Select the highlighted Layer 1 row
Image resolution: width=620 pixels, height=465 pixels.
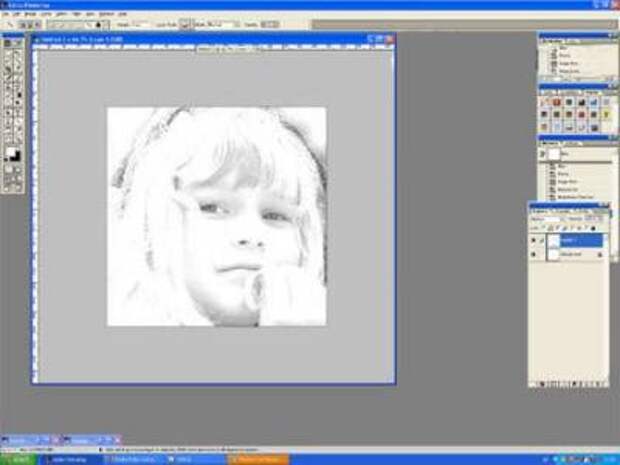coord(566,240)
